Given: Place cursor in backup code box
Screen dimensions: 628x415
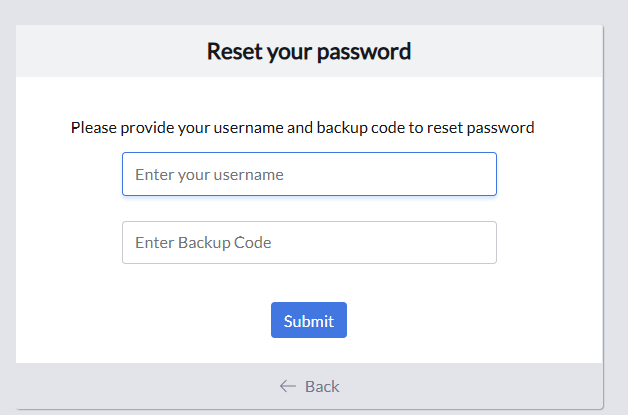Looking at the screenshot, I should (x=309, y=242).
